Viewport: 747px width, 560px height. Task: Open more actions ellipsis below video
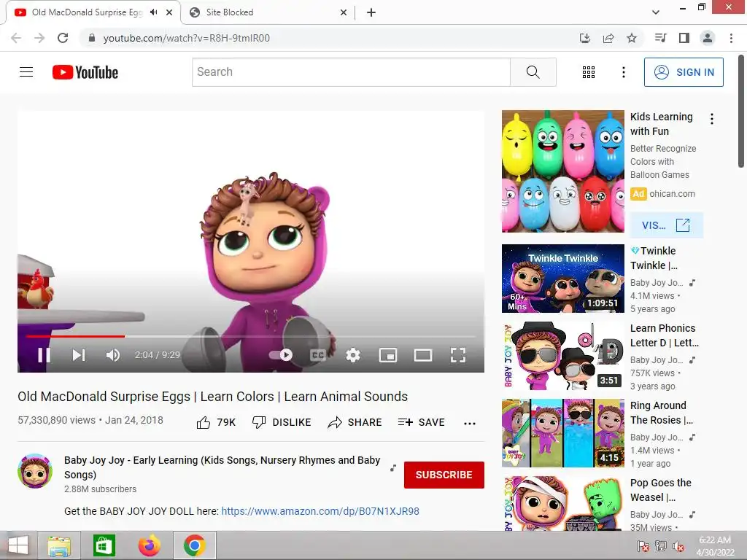click(470, 424)
